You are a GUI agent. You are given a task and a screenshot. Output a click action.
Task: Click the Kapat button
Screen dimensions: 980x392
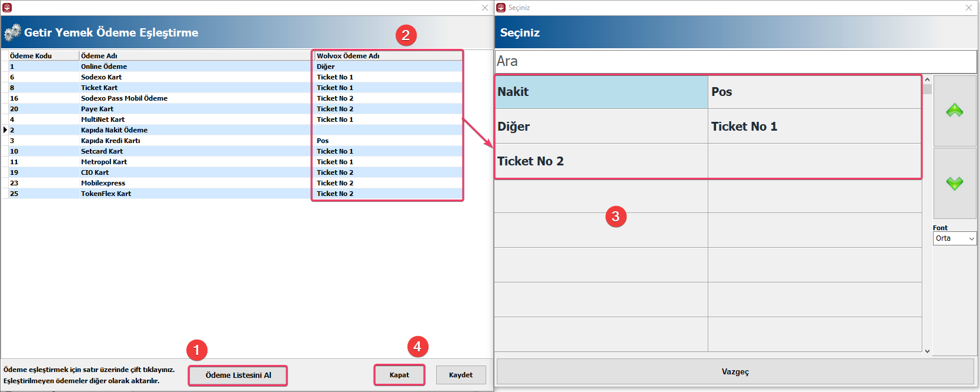click(x=399, y=375)
